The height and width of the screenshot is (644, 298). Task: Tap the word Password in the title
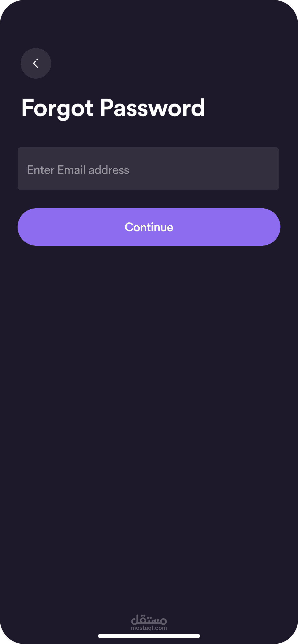(x=152, y=108)
